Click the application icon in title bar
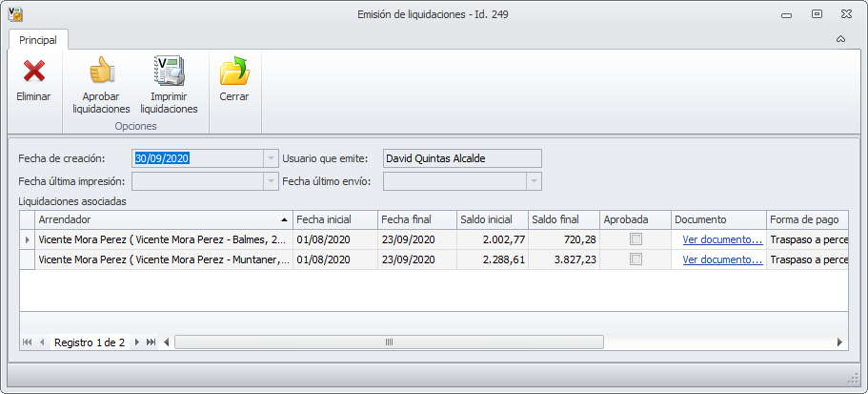 click(15, 14)
